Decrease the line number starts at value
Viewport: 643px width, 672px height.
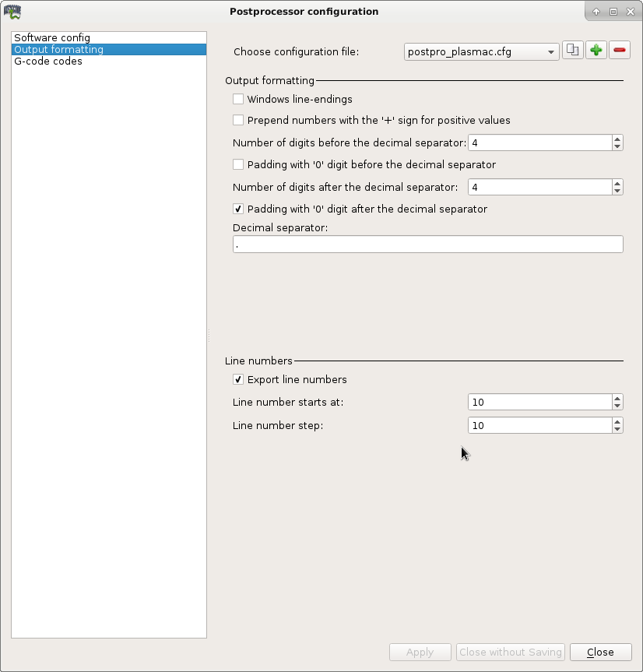(x=617, y=406)
